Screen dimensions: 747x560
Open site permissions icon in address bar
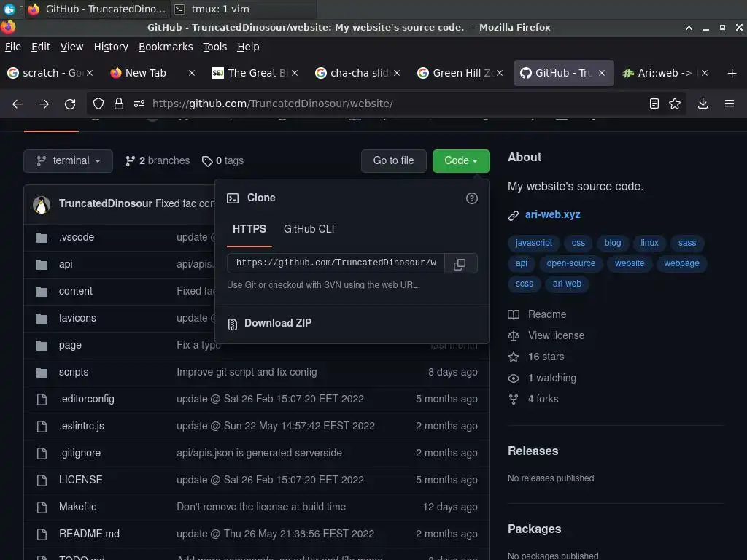(x=139, y=104)
